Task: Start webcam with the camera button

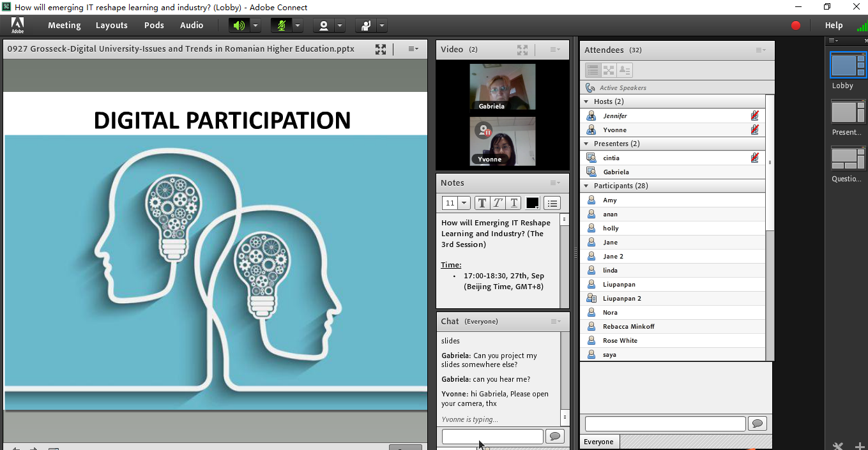Action: (x=324, y=26)
